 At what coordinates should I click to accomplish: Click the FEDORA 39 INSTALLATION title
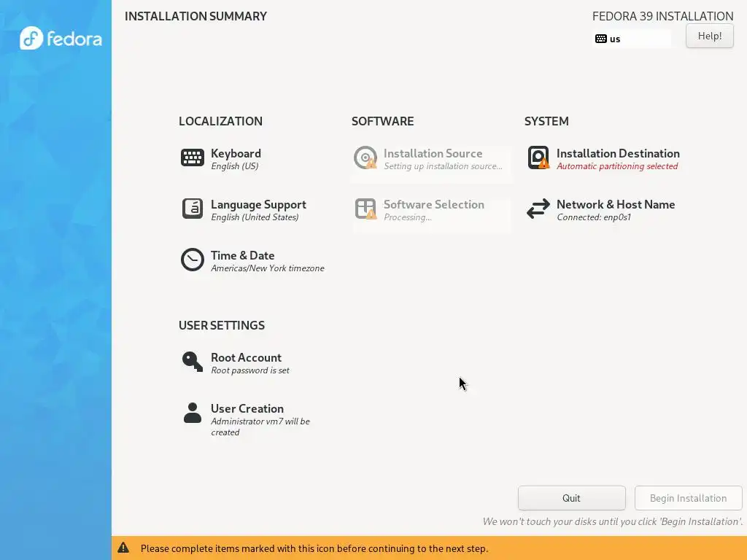tap(662, 16)
